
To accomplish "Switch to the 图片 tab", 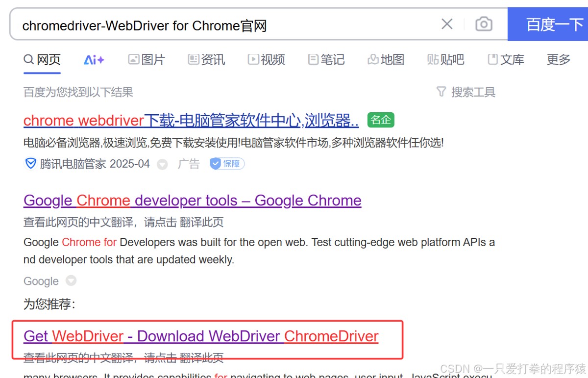I will point(147,60).
